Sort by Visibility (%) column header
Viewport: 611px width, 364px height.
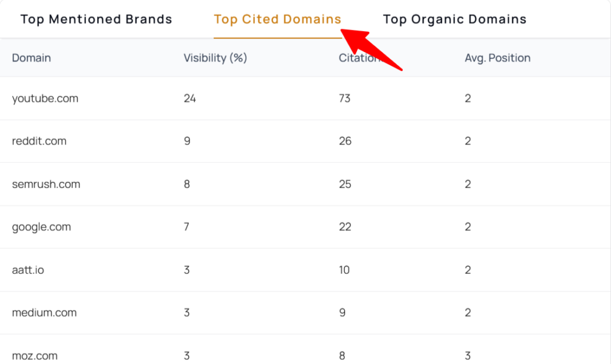tap(215, 58)
